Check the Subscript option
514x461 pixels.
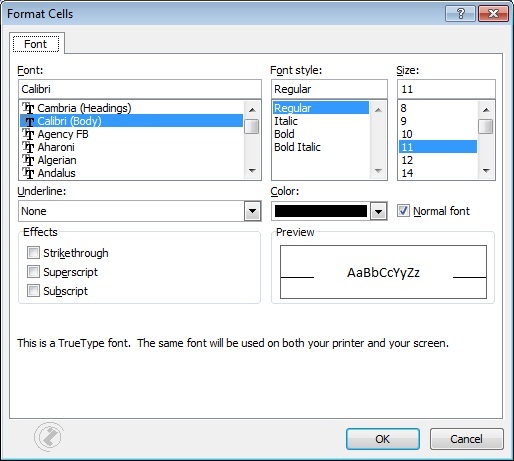click(x=33, y=291)
